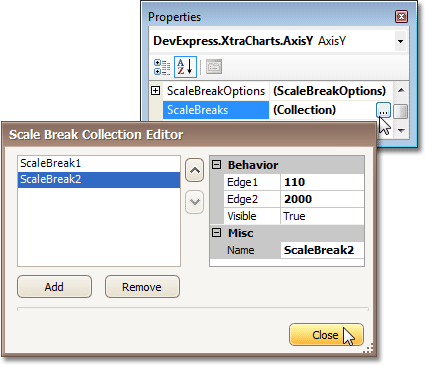Open the Property Pages icon

(214, 67)
